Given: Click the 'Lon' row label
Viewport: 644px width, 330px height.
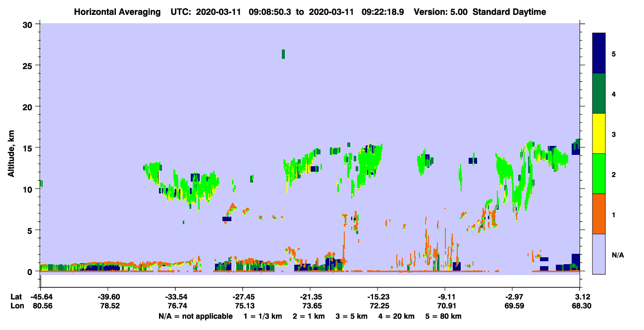Looking at the screenshot, I should tap(16, 306).
